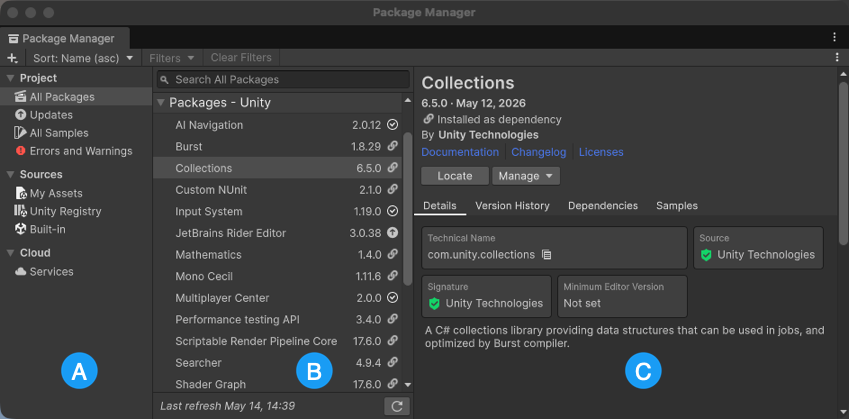The image size is (849, 419).
Task: Copy technical name com.unity.collections icon
Action: click(547, 254)
